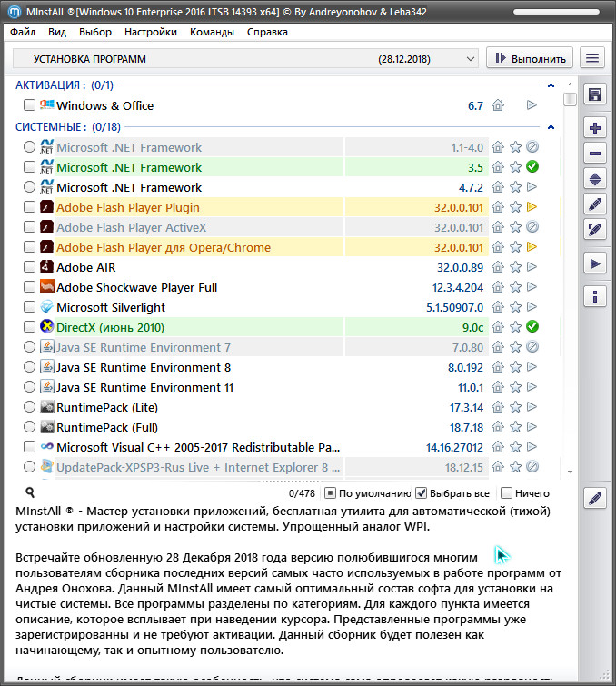Open the УСТАНОВКА ПРОГРАММ dropdown
Image resolution: width=616 pixels, height=686 pixels.
click(245, 59)
